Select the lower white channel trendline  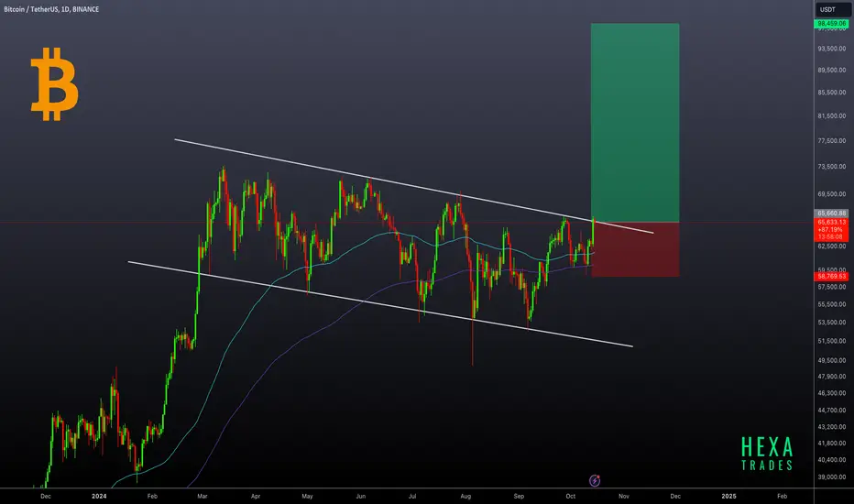click(380, 304)
